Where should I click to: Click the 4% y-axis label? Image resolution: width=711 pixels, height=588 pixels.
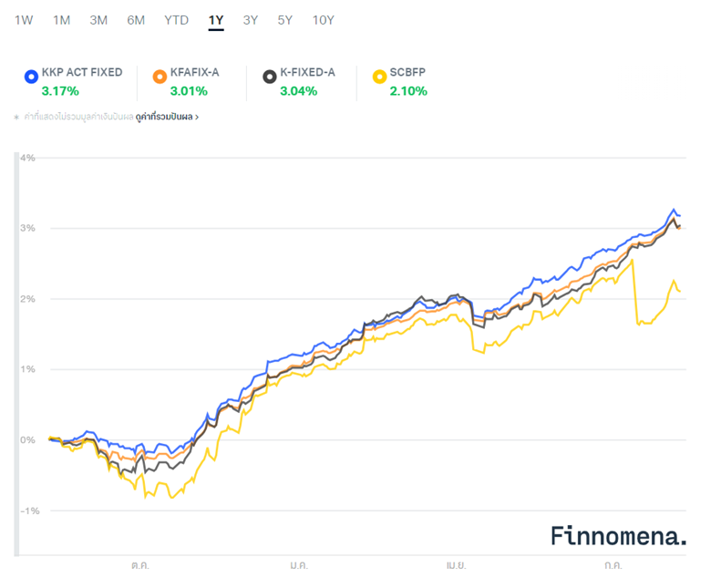(x=27, y=158)
